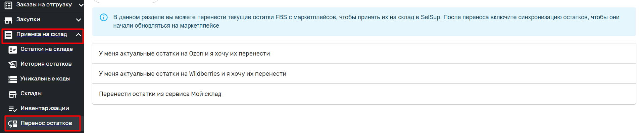This screenshot has width=644, height=133.
Task: Click the Склады storefront icon
Action: pos(12,94)
